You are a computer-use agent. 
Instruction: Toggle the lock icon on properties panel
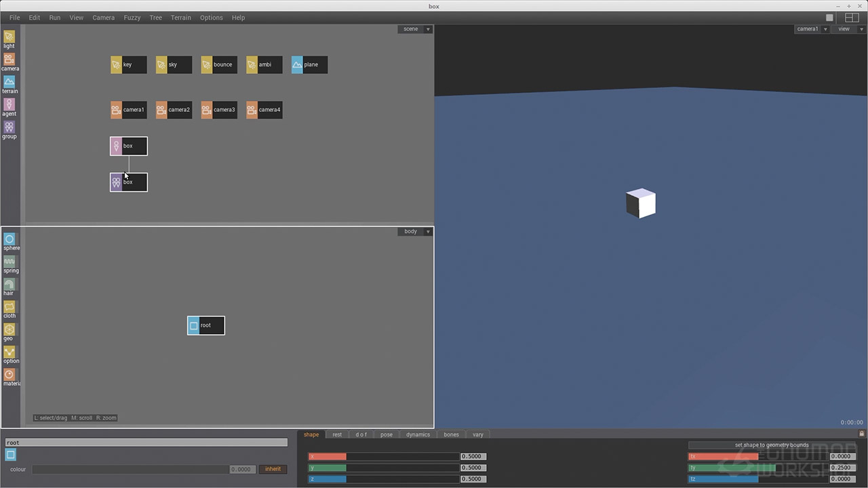tap(862, 434)
